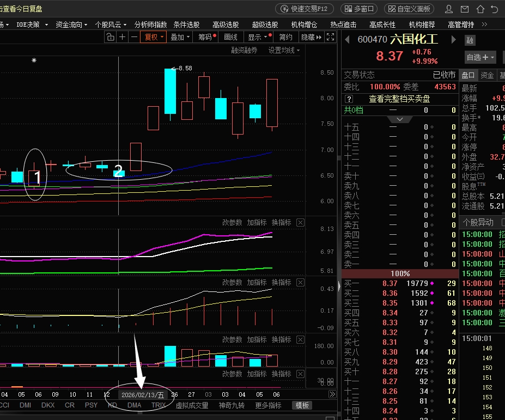This screenshot has height=420, width=505.
Task: Close the bottom indicator sub-panel
Action: pos(300,374)
